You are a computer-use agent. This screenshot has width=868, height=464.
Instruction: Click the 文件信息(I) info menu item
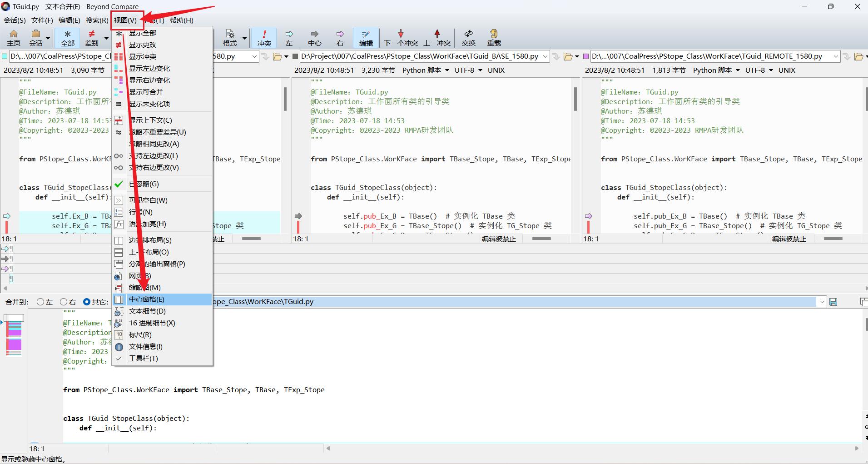162,347
